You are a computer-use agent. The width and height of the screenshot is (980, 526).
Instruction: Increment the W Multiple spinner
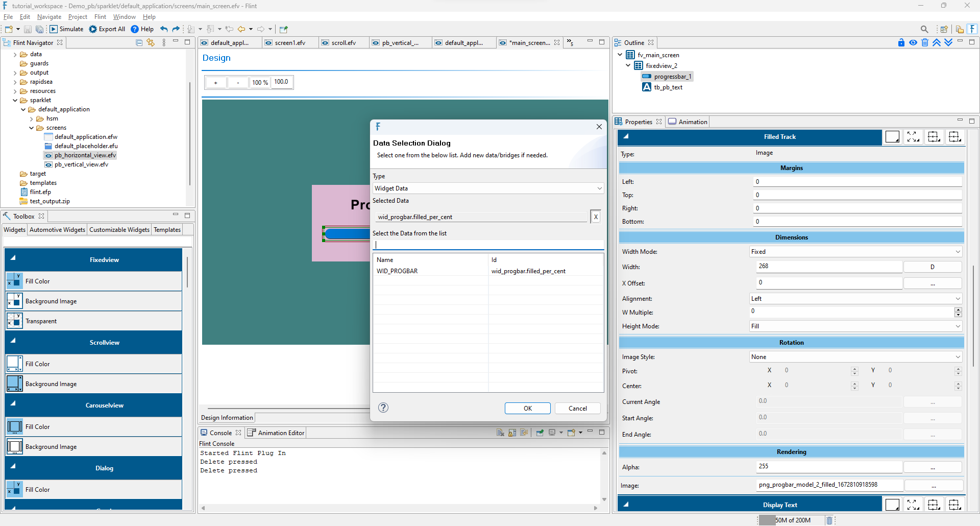pos(958,309)
